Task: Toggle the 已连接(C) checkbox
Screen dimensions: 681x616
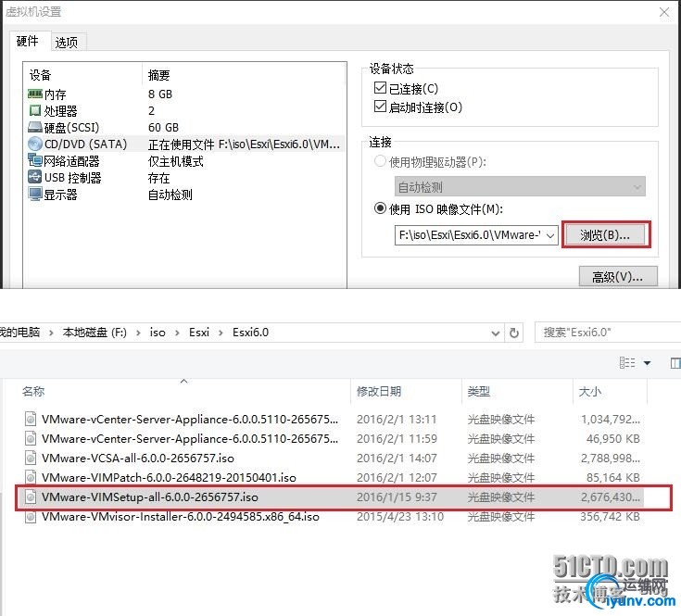Action: point(380,88)
